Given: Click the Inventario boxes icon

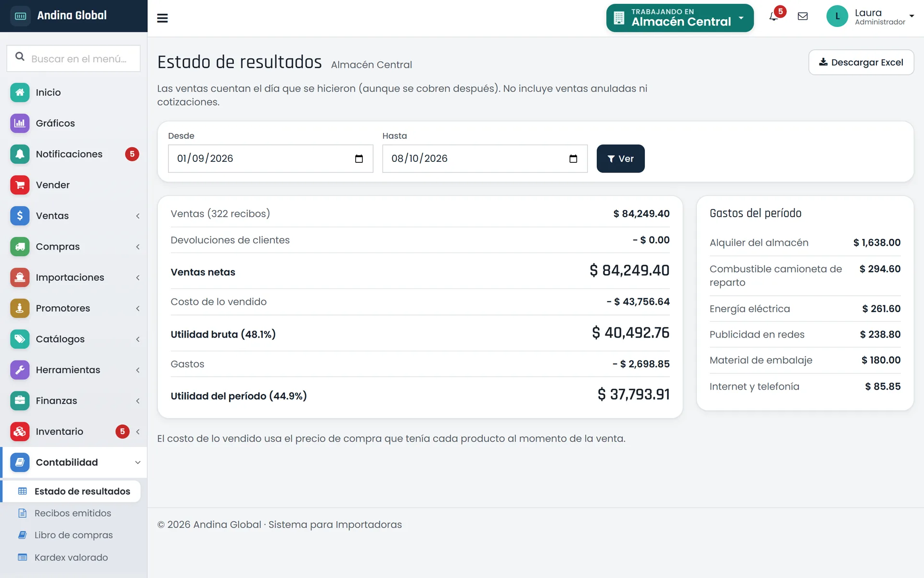Looking at the screenshot, I should (20, 432).
